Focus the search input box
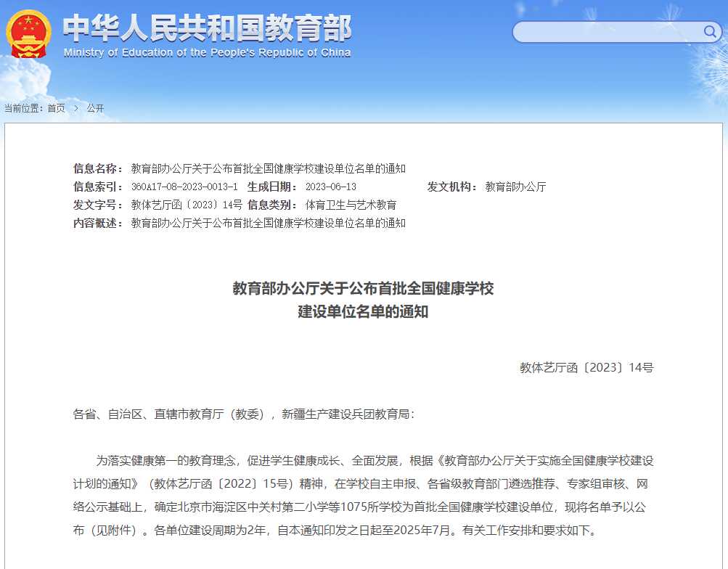This screenshot has width=728, height=569. (x=607, y=32)
